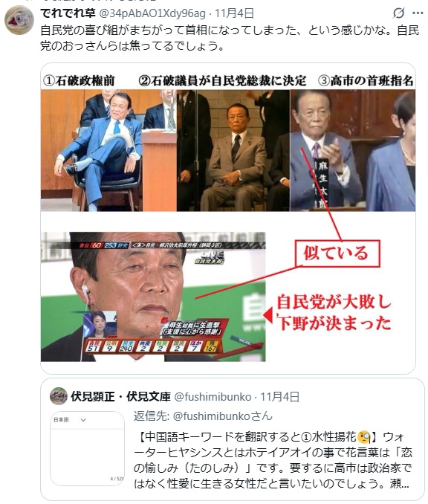Click the top tweet body text
Image resolution: width=428 pixels, height=504 pixels.
(230, 38)
